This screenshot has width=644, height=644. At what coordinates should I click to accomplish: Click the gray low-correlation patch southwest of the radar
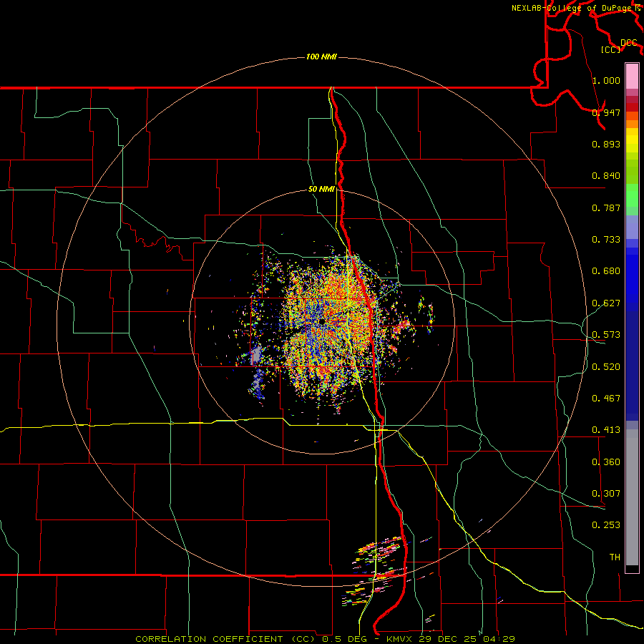tap(256, 355)
